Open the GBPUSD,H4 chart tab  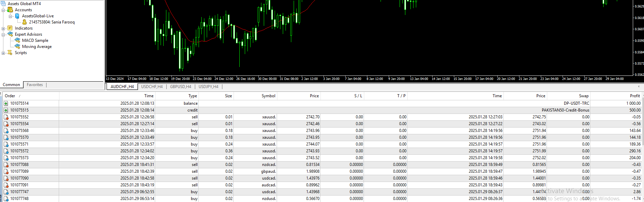pos(181,87)
